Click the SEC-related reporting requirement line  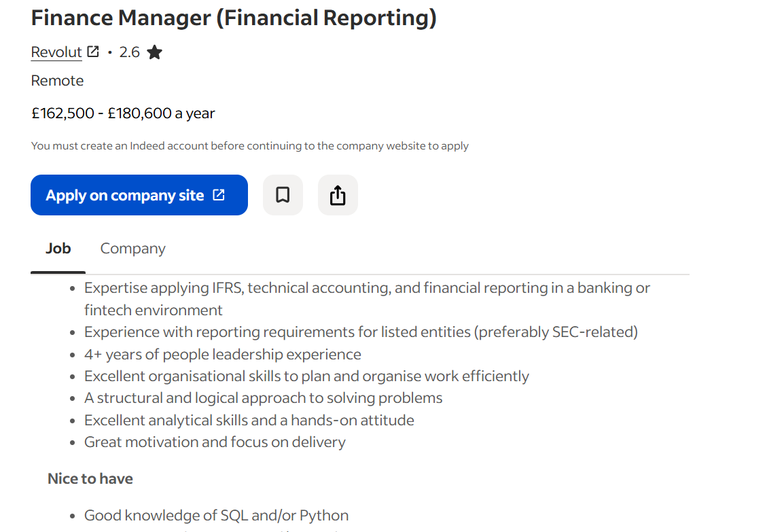click(361, 332)
